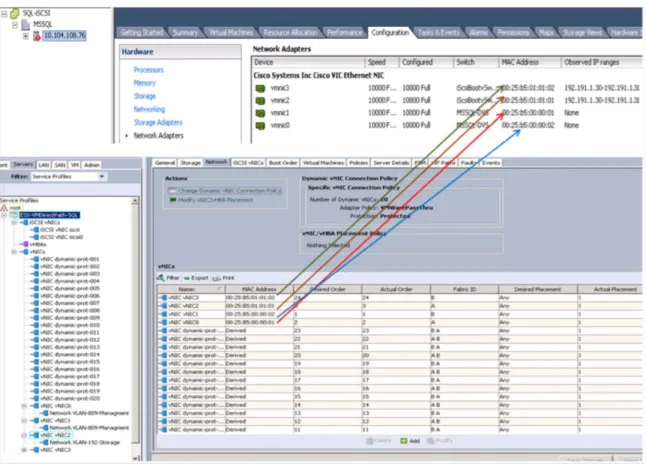Open the Performance tab
The height and width of the screenshot is (473, 646).
[344, 33]
